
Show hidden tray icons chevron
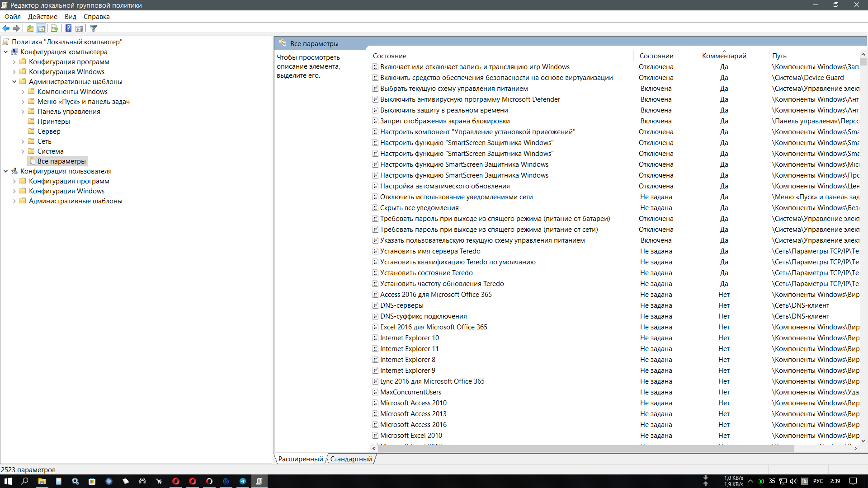pos(750,481)
